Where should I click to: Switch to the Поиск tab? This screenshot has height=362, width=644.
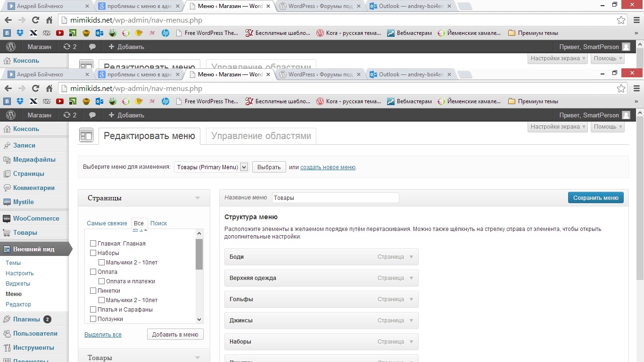coord(158,223)
